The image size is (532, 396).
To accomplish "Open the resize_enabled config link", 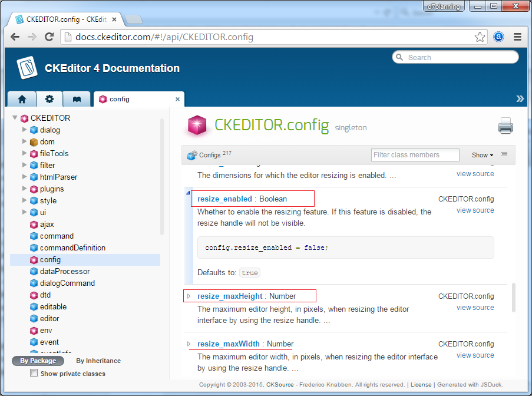I will click(224, 199).
